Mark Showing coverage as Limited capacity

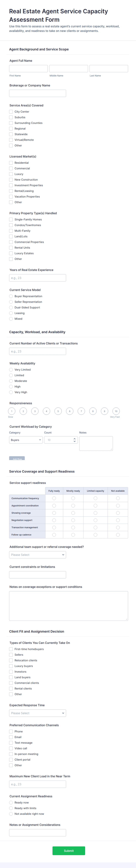tap(95, 513)
